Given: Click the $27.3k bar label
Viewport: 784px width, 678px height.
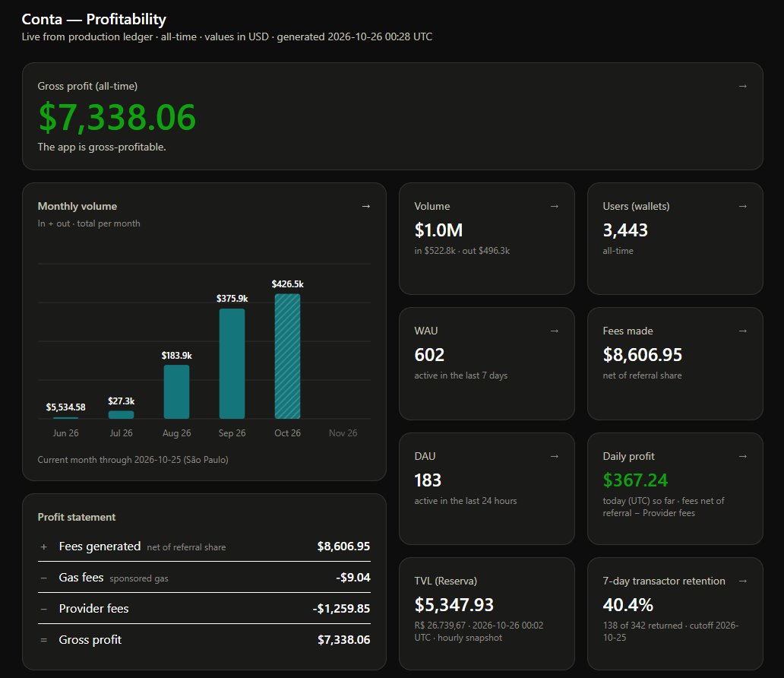Looking at the screenshot, I should point(121,401).
